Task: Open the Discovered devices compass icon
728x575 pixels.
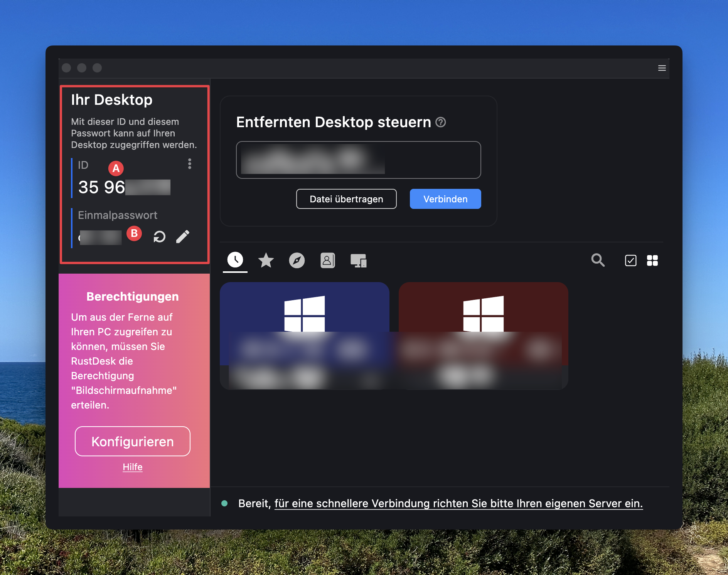Action: (297, 261)
